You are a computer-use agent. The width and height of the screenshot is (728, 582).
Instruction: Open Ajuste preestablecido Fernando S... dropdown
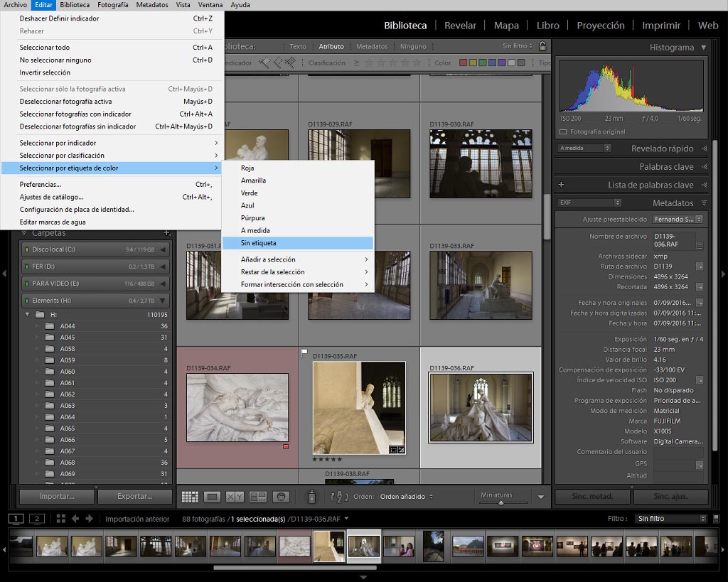click(678, 219)
